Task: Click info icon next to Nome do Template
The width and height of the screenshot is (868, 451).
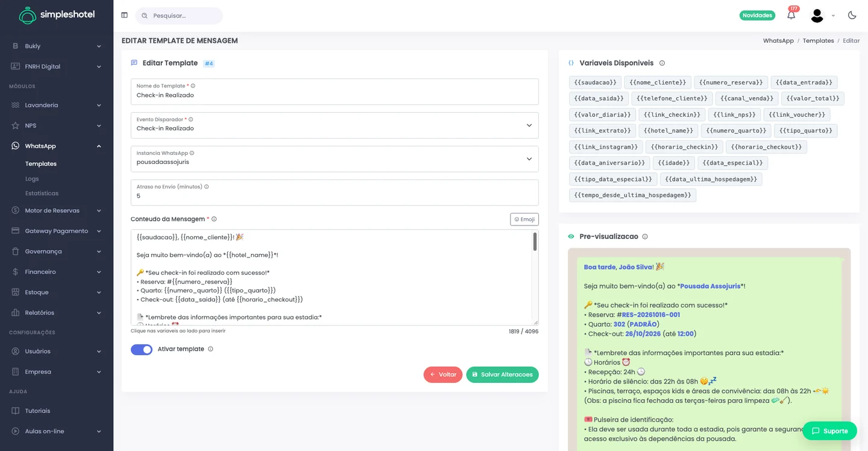Action: [x=193, y=86]
